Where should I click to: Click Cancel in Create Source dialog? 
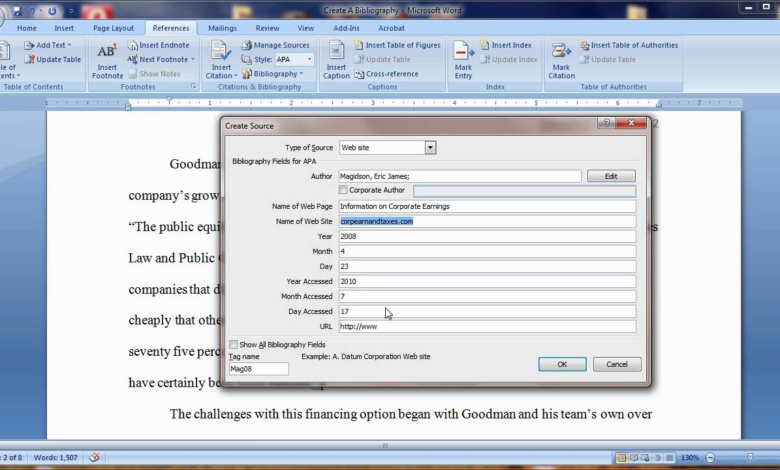617,364
